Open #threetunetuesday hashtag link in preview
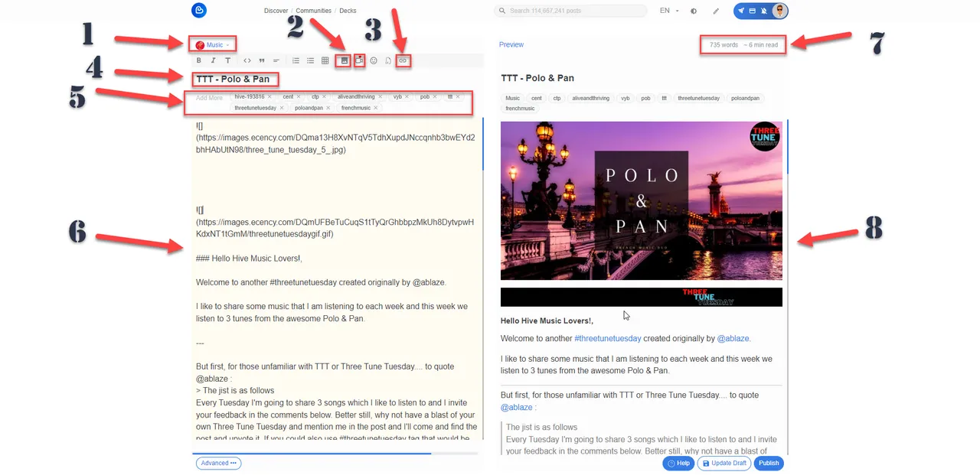The image size is (980, 475). click(608, 338)
